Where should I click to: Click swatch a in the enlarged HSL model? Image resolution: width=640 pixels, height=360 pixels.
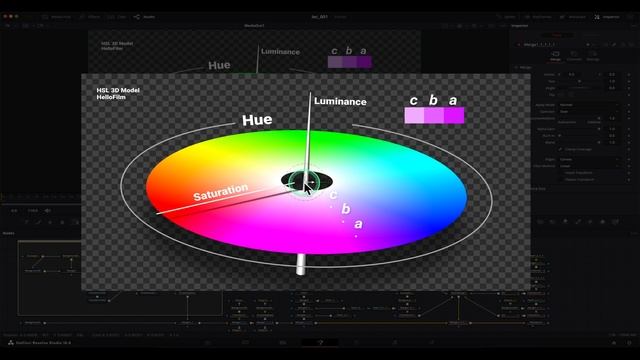pos(454,115)
